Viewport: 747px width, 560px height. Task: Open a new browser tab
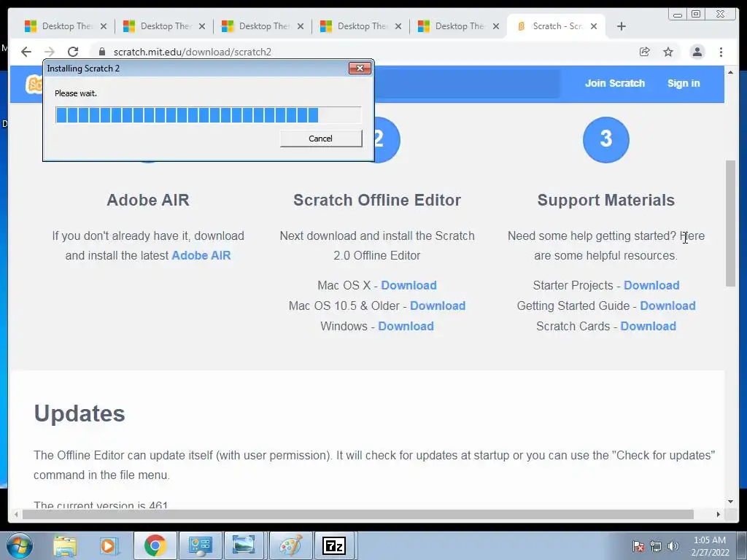[x=622, y=26]
